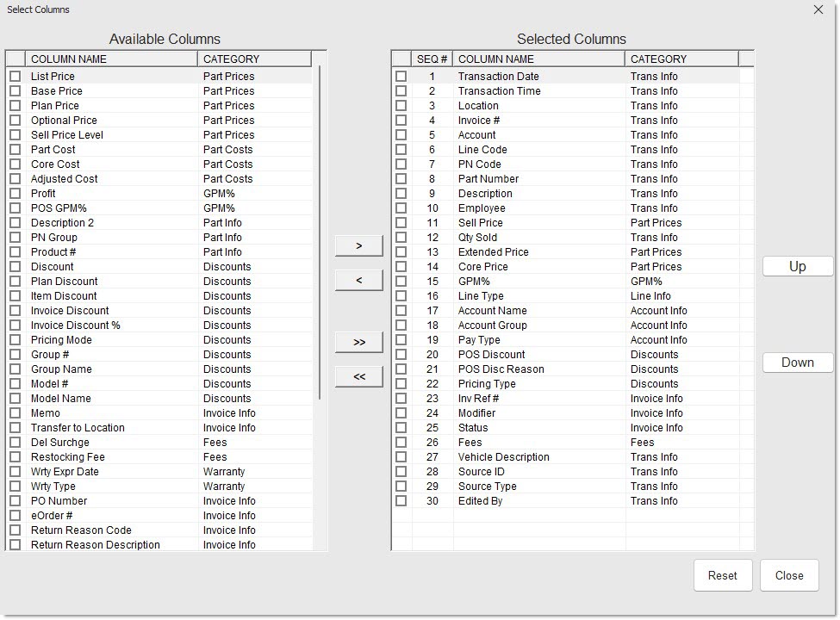Image resolution: width=840 pixels, height=620 pixels.
Task: Click the Close button at bottom
Action: tap(788, 576)
